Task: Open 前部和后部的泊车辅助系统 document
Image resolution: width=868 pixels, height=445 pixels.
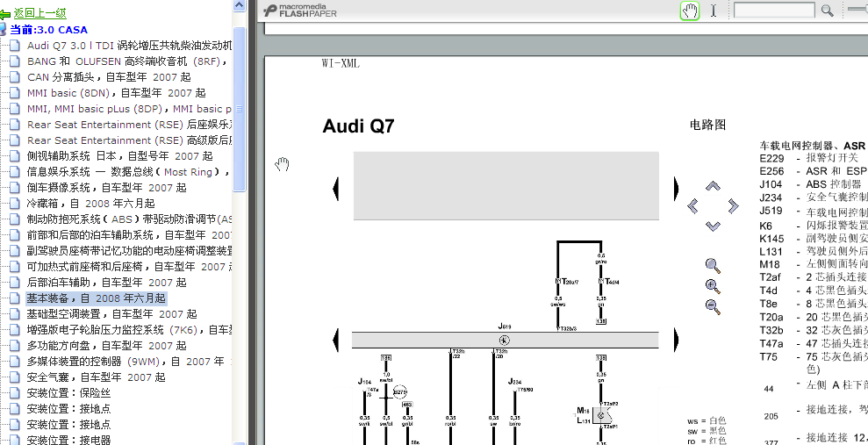Action: (130, 234)
